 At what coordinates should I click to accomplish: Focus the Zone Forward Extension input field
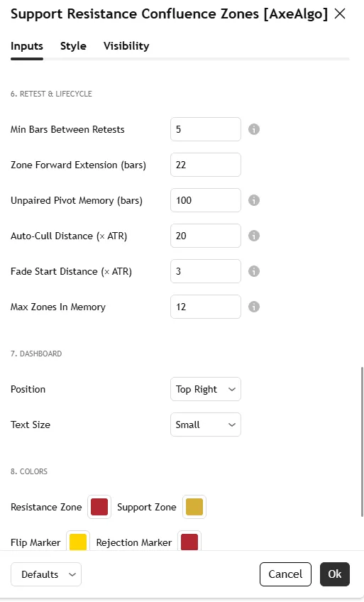click(206, 165)
